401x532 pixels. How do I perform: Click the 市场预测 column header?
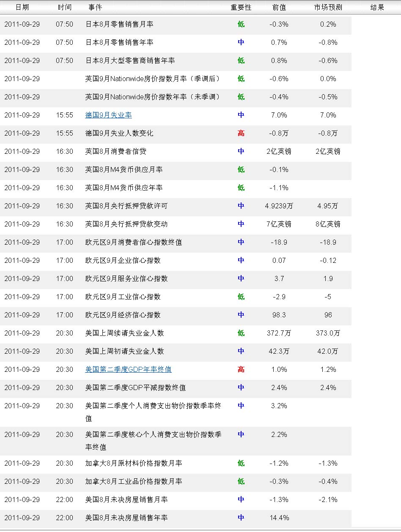coord(328,7)
